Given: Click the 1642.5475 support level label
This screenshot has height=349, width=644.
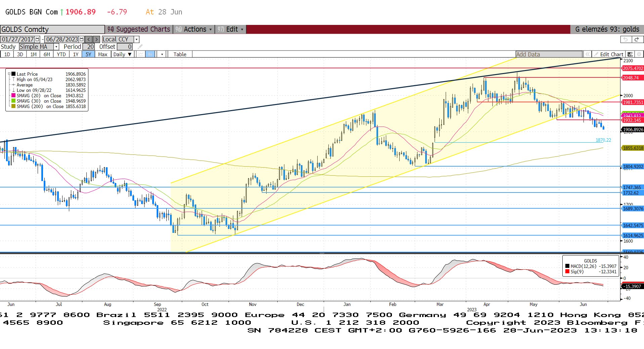Looking at the screenshot, I should click(x=633, y=225).
